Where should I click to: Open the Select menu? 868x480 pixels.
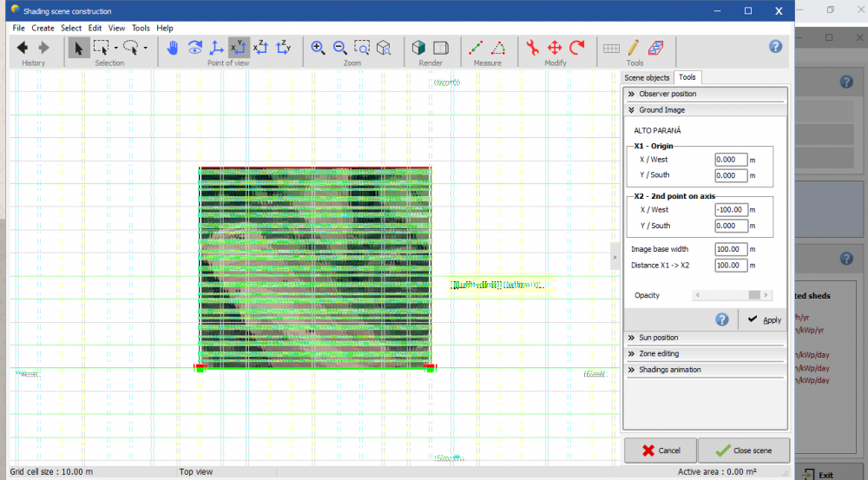click(71, 29)
